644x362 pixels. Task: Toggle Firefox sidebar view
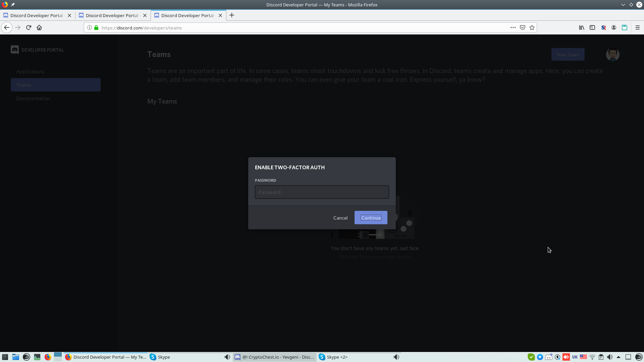pyautogui.click(x=592, y=27)
